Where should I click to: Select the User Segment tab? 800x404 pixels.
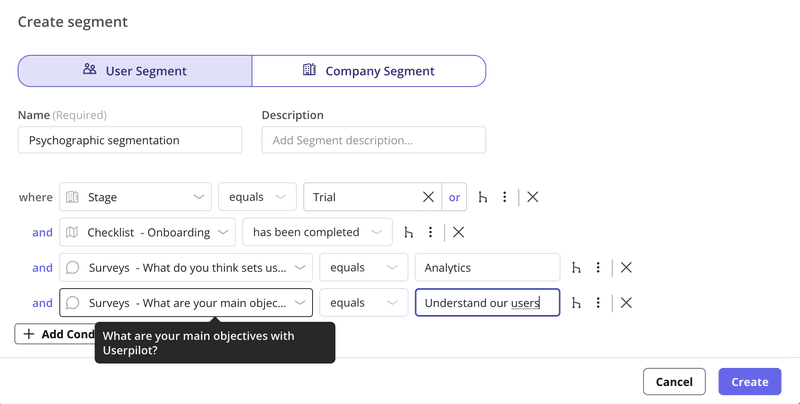[x=135, y=71]
